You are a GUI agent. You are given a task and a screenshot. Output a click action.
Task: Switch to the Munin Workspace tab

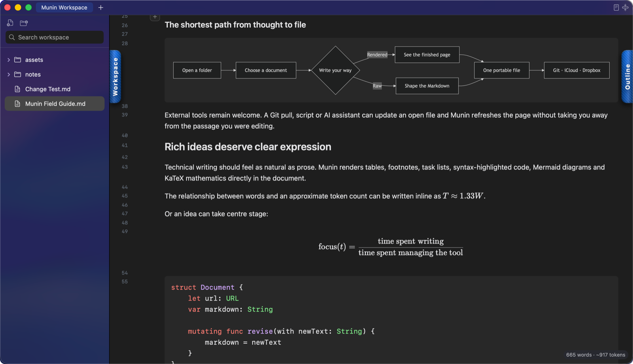click(x=64, y=8)
